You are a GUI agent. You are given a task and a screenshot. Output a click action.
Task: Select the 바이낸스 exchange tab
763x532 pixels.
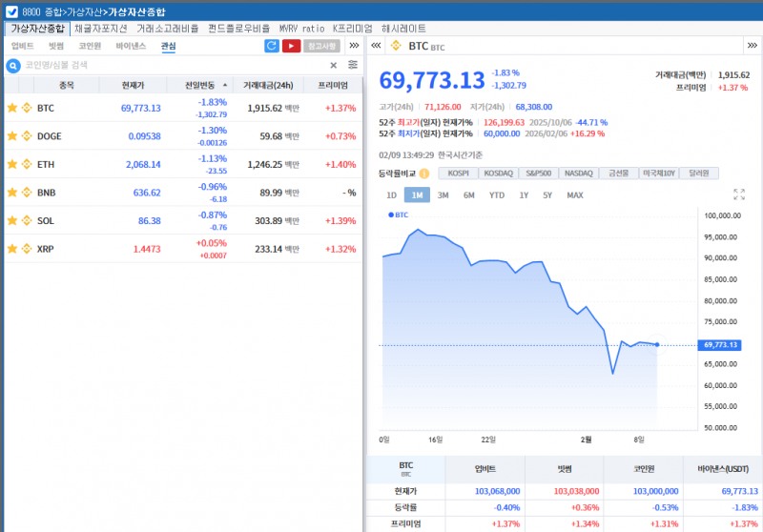pos(131,46)
